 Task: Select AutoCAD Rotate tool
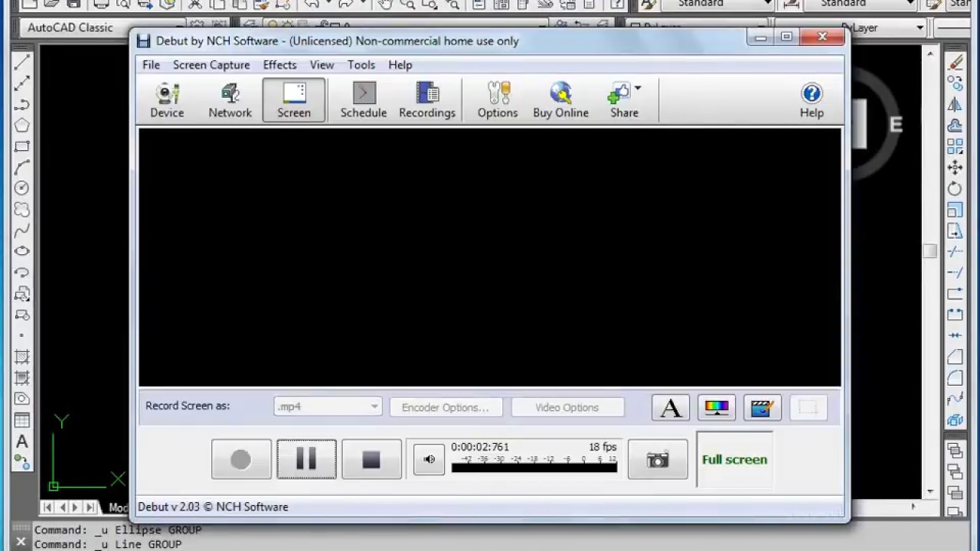tap(955, 188)
